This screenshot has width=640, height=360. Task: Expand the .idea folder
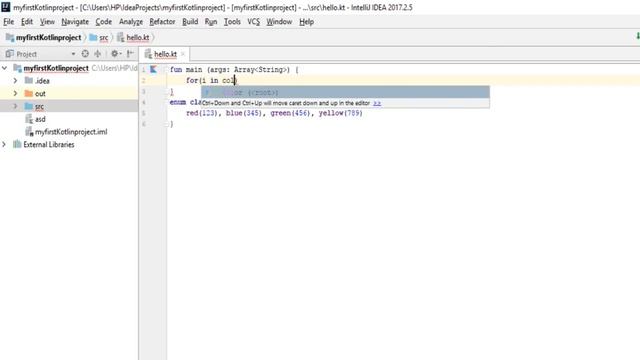click(15, 81)
